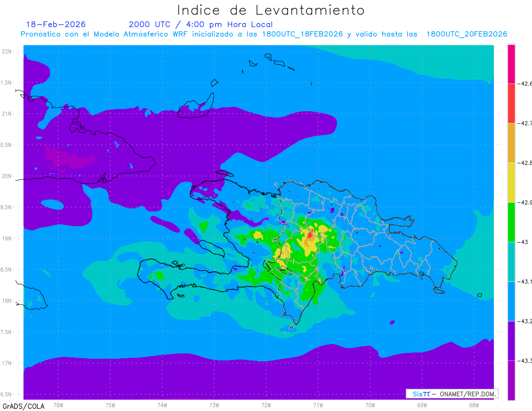The width and height of the screenshot is (532, 411).
Task: Select the 75W longitude label
Action: coord(110,405)
